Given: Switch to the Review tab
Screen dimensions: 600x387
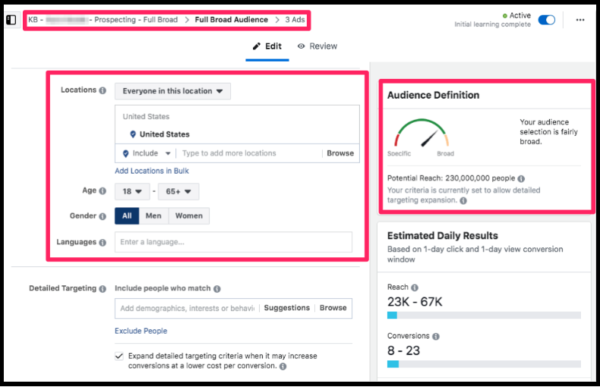Looking at the screenshot, I should (x=318, y=46).
